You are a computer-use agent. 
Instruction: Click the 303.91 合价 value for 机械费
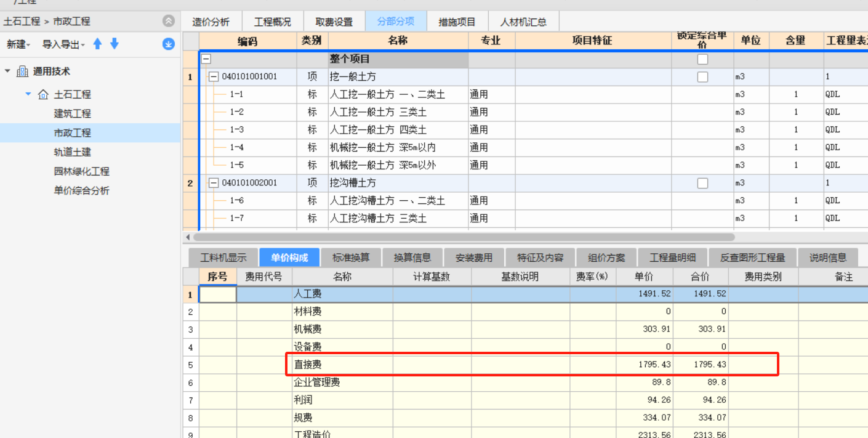[712, 329]
